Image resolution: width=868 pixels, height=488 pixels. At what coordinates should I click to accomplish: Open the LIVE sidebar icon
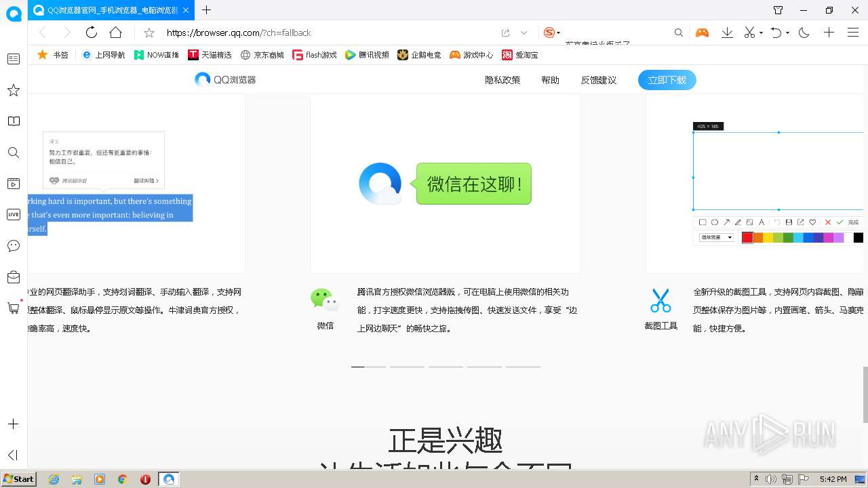tap(13, 215)
